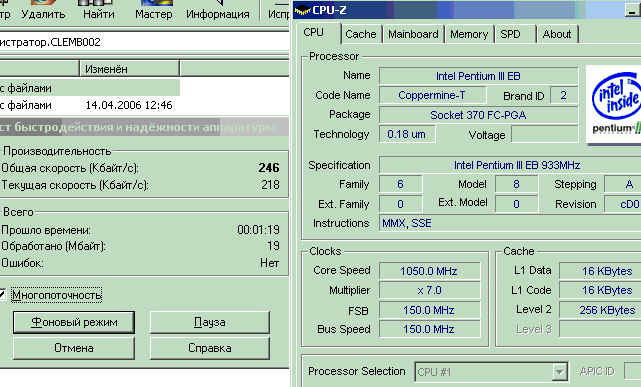Open the Мастер toolbar item
Image resolution: width=641 pixels, height=387 pixels.
[x=154, y=10]
